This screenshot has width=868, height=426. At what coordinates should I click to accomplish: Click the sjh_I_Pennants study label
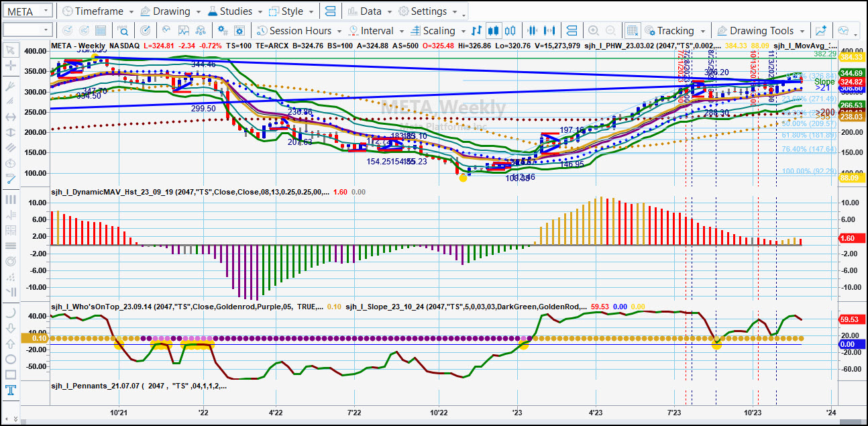[139, 386]
